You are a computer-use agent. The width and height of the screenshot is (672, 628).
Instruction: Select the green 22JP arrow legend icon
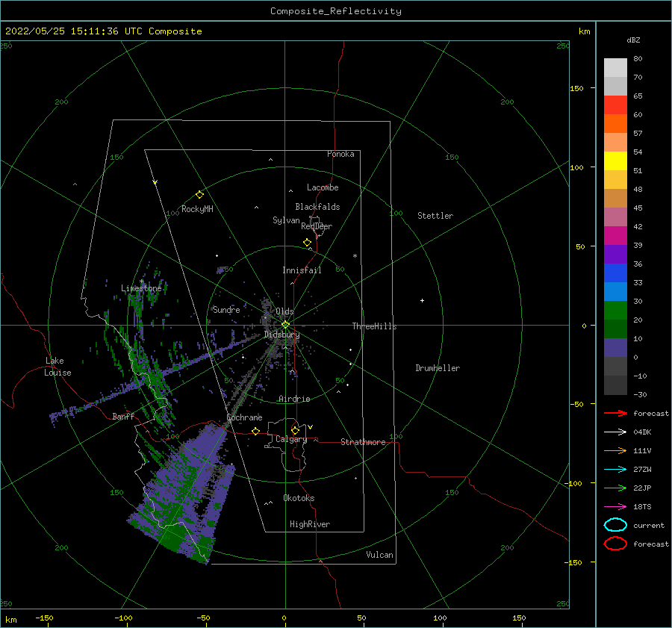pos(615,488)
